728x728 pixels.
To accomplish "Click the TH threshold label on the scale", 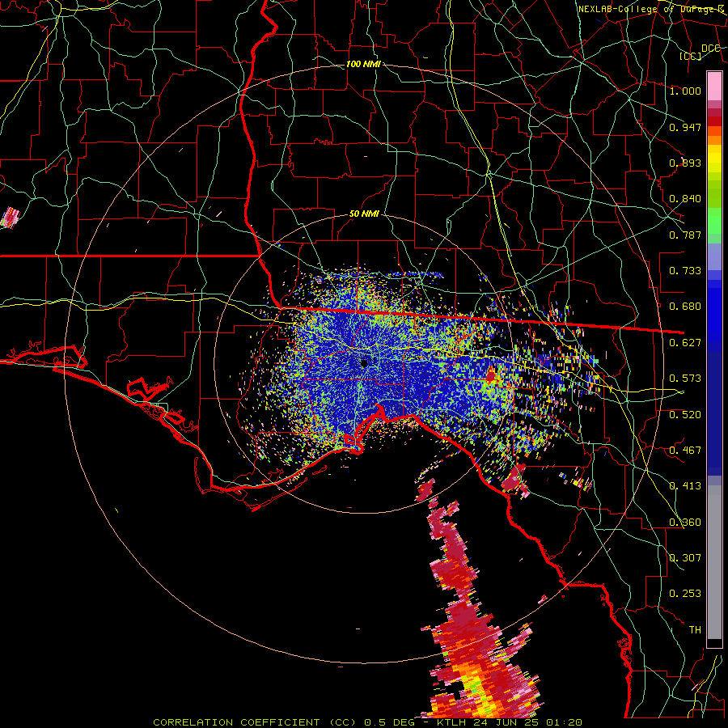I will (695, 630).
